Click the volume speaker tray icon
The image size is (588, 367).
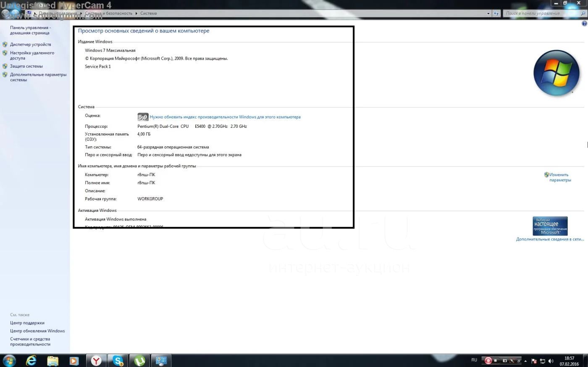coord(551,361)
